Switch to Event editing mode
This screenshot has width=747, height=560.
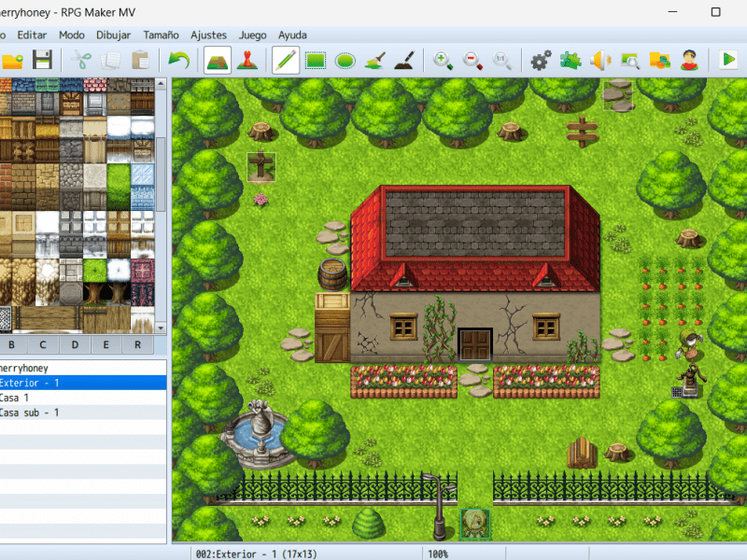pos(246,61)
